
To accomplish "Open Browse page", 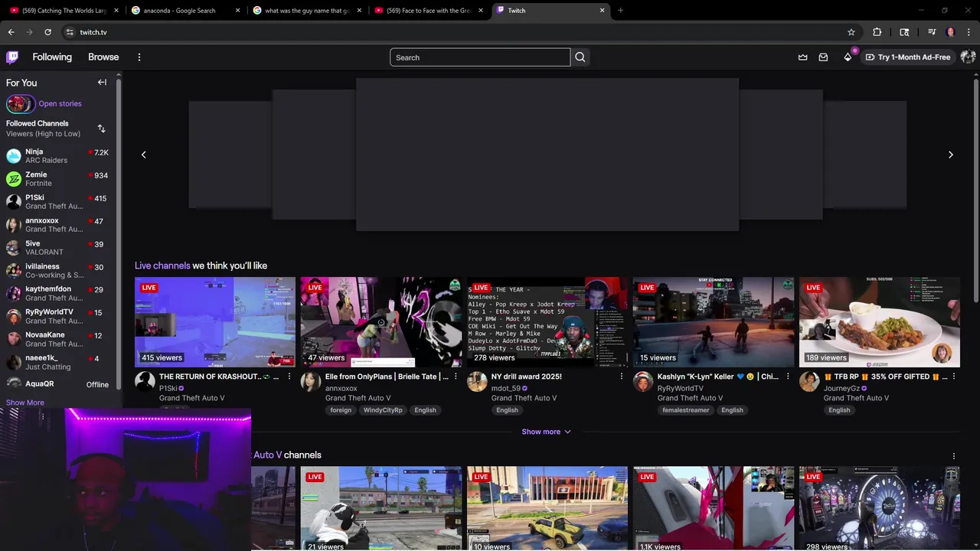I will point(103,57).
